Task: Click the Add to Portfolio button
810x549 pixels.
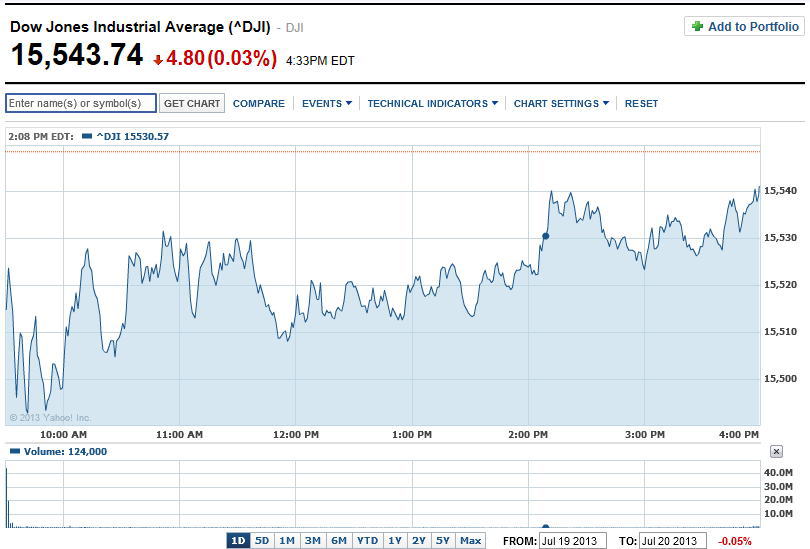Action: 744,26
